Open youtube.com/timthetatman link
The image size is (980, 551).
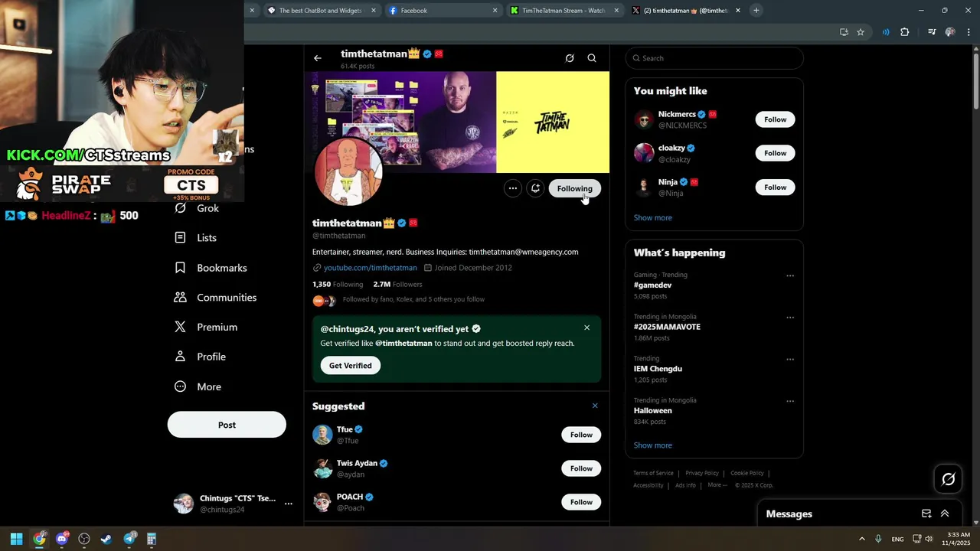[x=371, y=268]
